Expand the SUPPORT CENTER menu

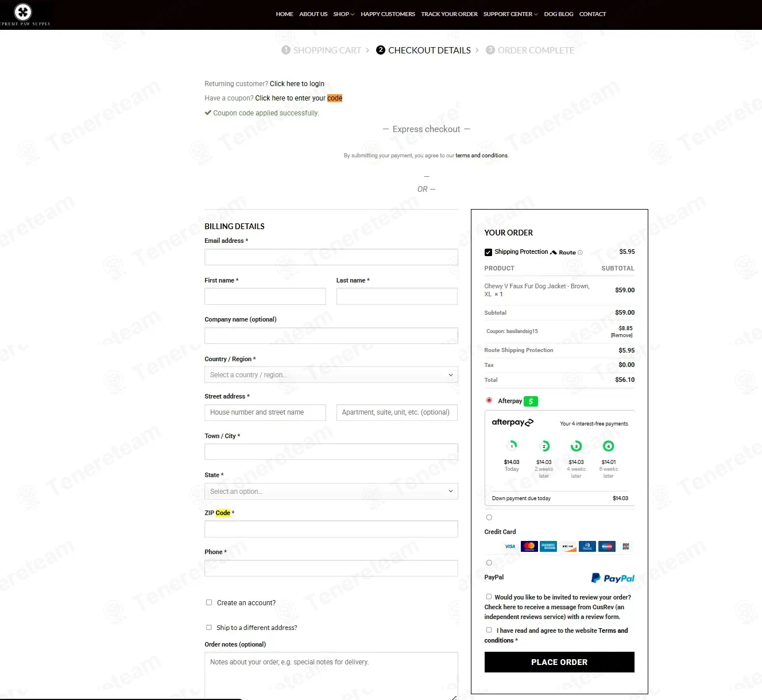[510, 14]
